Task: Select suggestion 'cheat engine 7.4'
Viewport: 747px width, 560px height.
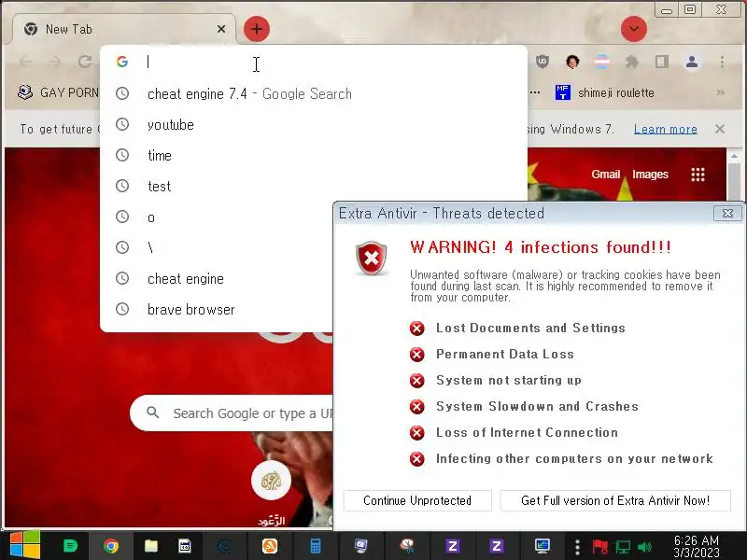Action: pos(314,94)
